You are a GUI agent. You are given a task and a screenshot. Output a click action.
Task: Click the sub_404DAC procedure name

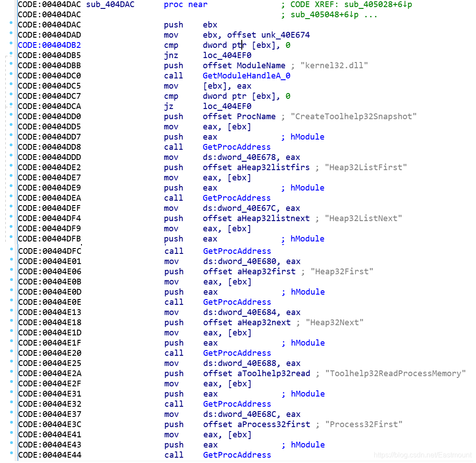click(x=110, y=4)
